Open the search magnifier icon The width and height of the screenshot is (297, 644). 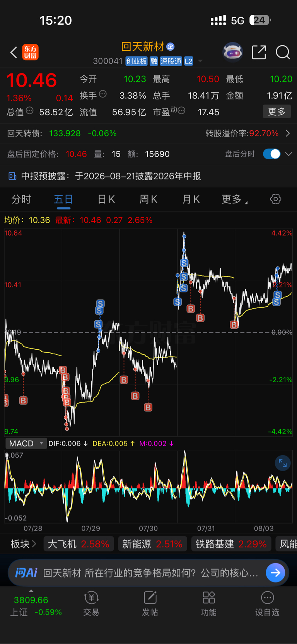[283, 52]
